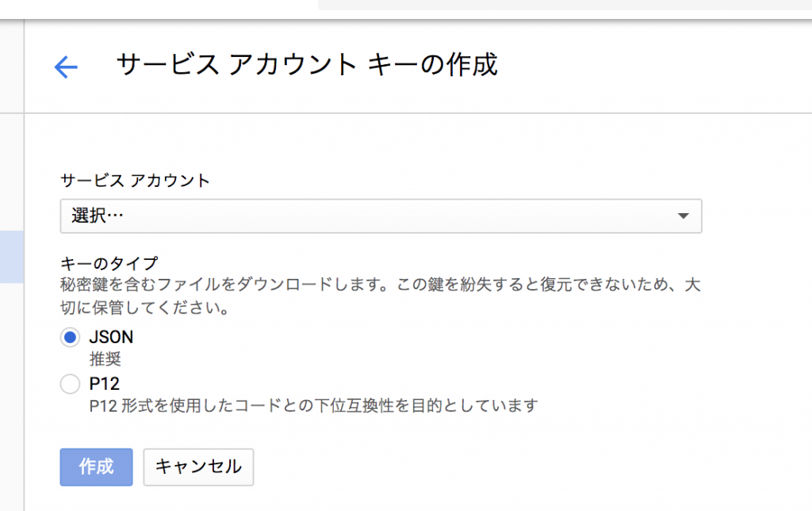Focus the gray search bar at top

click(565, 5)
